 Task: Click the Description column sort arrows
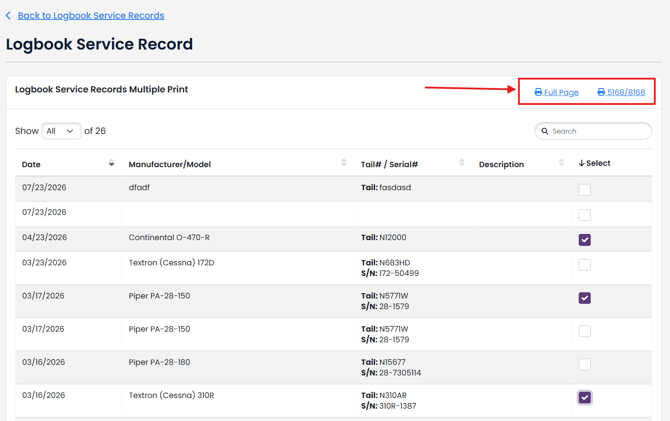tap(561, 162)
